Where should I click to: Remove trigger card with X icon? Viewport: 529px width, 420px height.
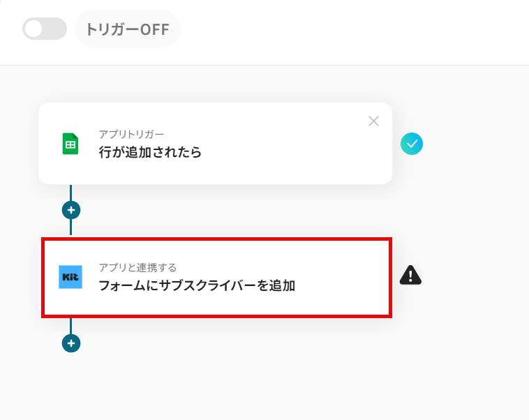(x=373, y=121)
